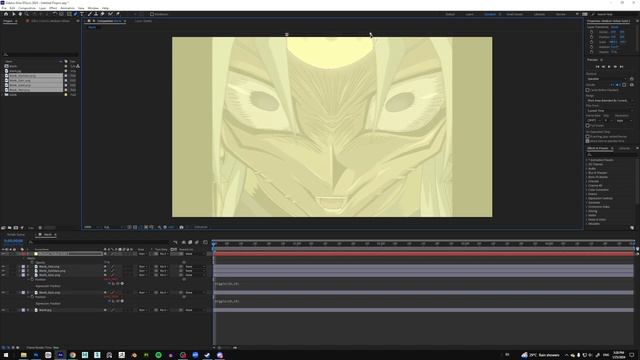Click label color swatch of bottom timeline layer
Screen dimensions: 640x360
[23, 310]
